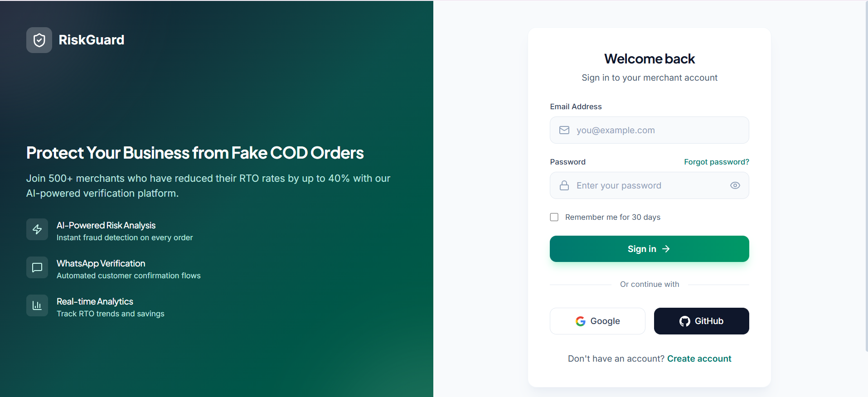Continue with the Google sign-in button
The image size is (868, 397).
pos(597,321)
